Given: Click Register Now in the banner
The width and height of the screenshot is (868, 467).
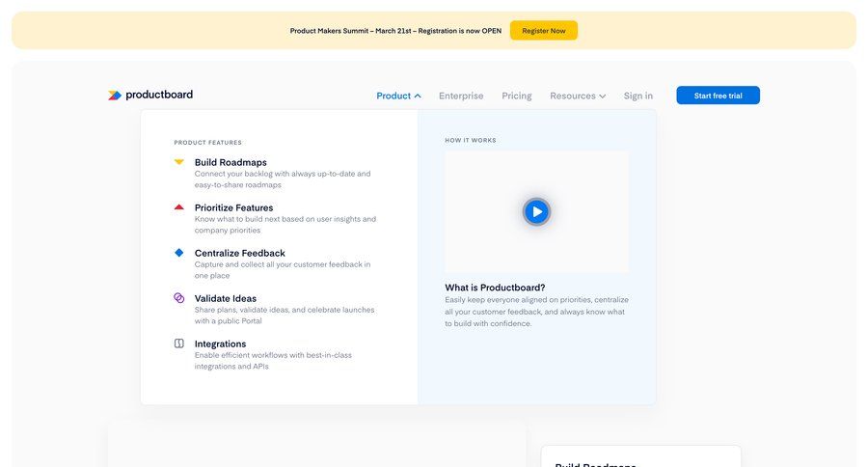Looking at the screenshot, I should point(543,31).
